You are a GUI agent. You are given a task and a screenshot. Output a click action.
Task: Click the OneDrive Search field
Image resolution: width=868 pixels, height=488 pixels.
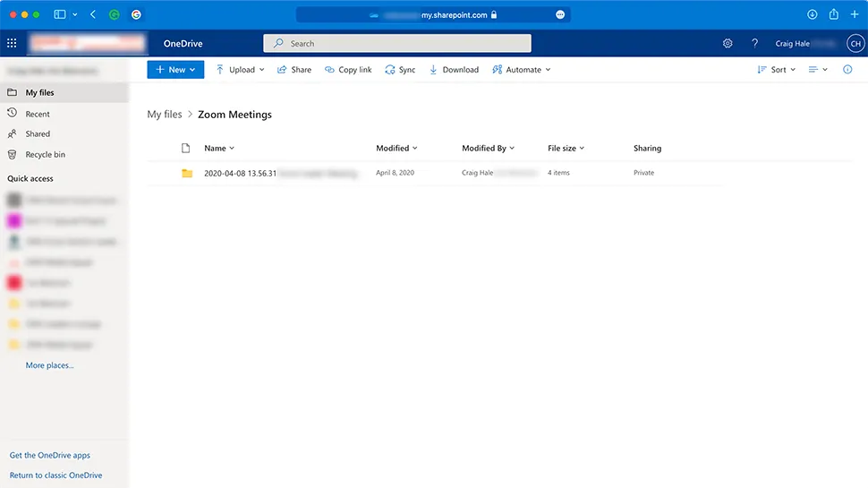pos(397,43)
